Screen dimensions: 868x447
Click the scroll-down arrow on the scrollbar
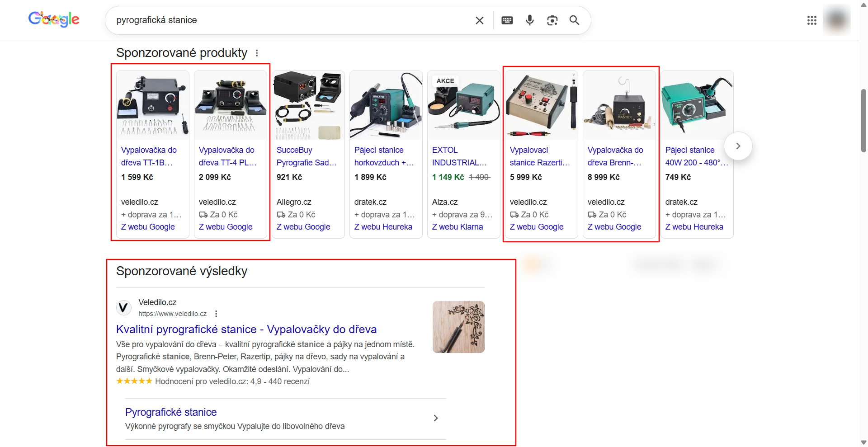tap(863, 442)
